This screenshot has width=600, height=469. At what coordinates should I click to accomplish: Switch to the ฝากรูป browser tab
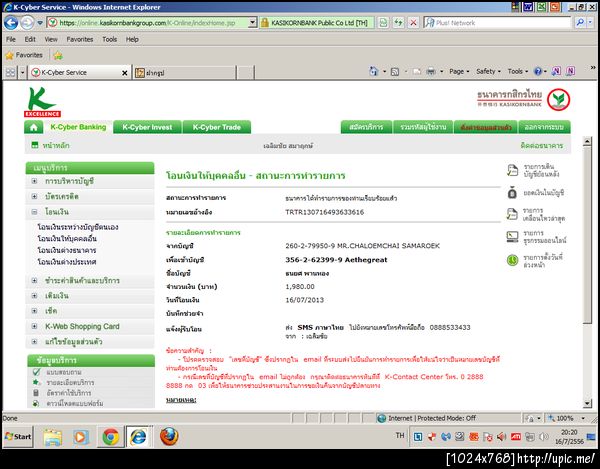click(185, 73)
